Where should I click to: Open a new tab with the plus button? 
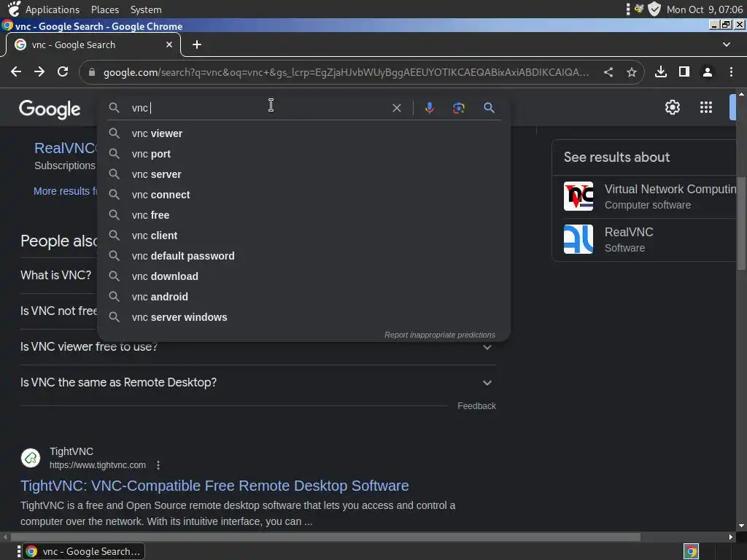point(197,44)
